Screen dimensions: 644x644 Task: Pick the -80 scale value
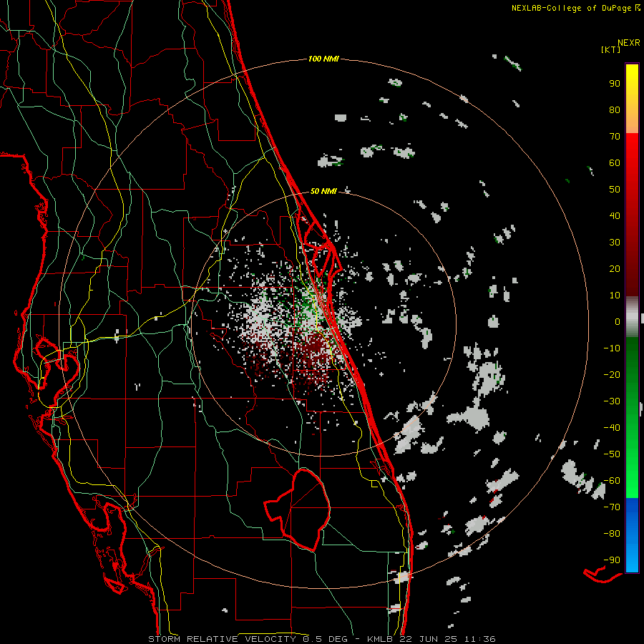click(612, 534)
